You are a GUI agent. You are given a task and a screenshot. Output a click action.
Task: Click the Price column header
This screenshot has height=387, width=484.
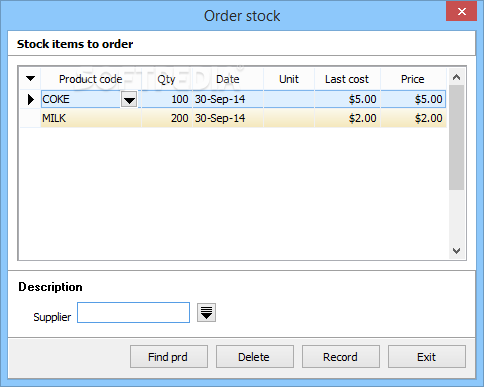point(413,79)
